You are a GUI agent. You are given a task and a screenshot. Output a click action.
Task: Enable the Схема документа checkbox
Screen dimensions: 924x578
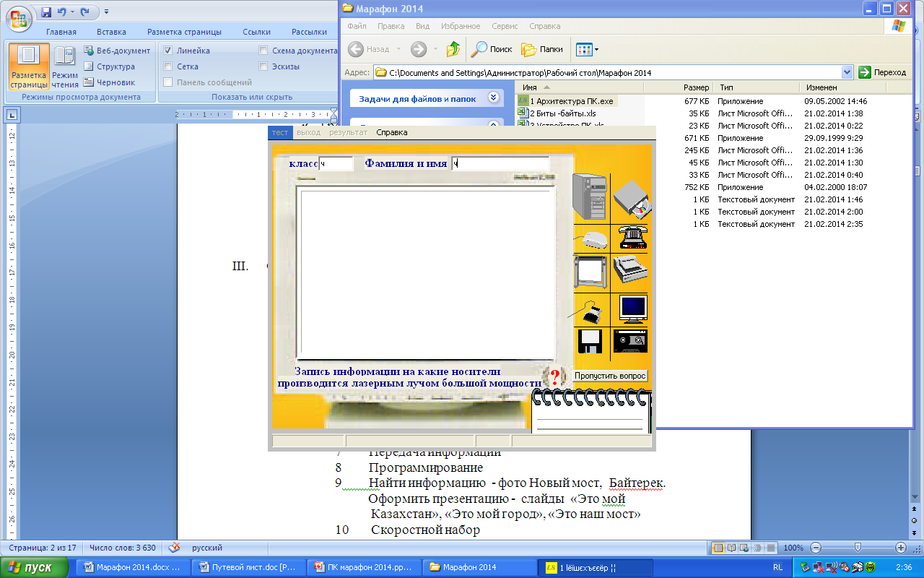point(263,51)
